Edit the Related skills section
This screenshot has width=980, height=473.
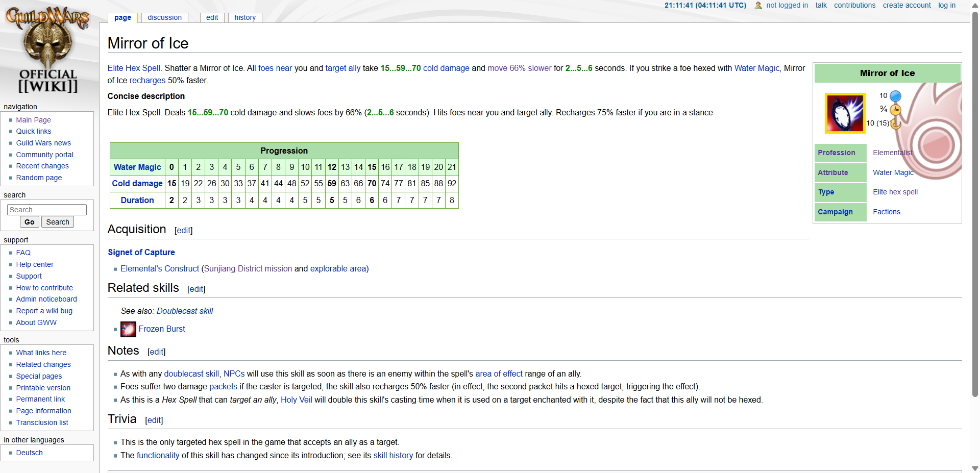coord(197,289)
